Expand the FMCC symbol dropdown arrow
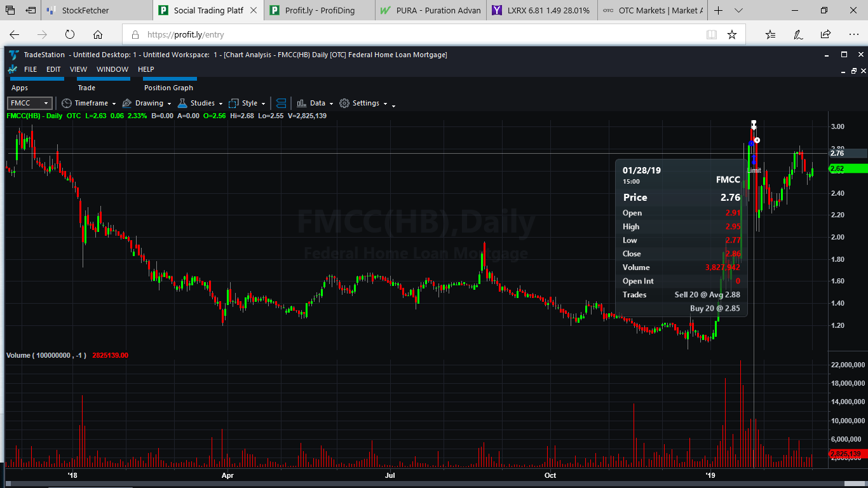The image size is (868, 488). [x=46, y=103]
